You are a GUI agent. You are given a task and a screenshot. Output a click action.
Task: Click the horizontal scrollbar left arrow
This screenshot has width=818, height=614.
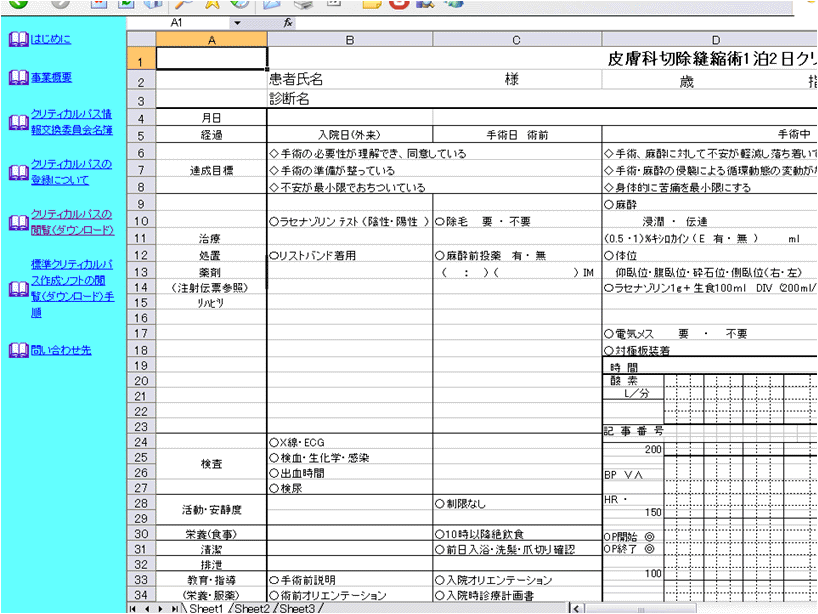point(575,608)
